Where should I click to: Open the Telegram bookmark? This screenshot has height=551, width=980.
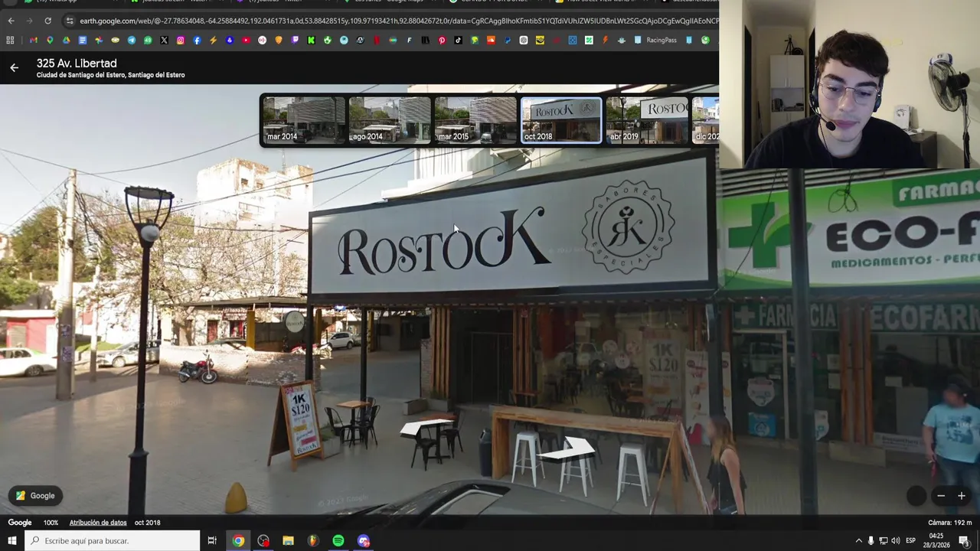pyautogui.click(x=132, y=40)
